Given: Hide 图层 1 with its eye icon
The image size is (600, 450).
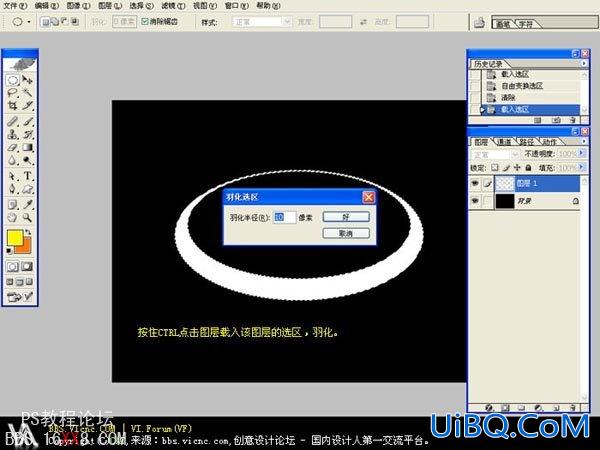Looking at the screenshot, I should point(475,184).
